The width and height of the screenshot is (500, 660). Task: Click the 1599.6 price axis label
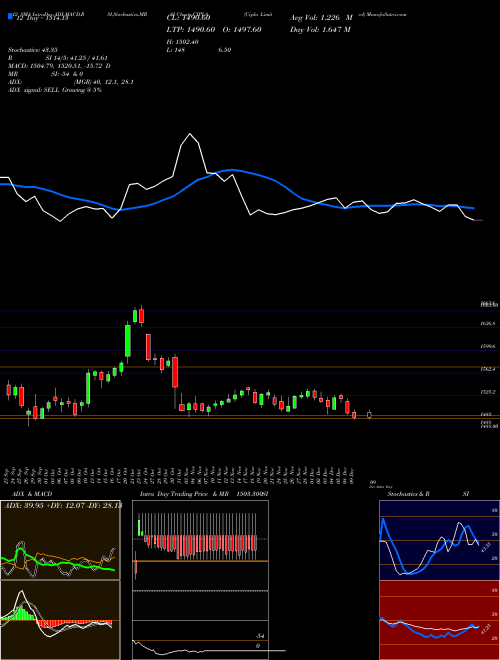pos(488,346)
